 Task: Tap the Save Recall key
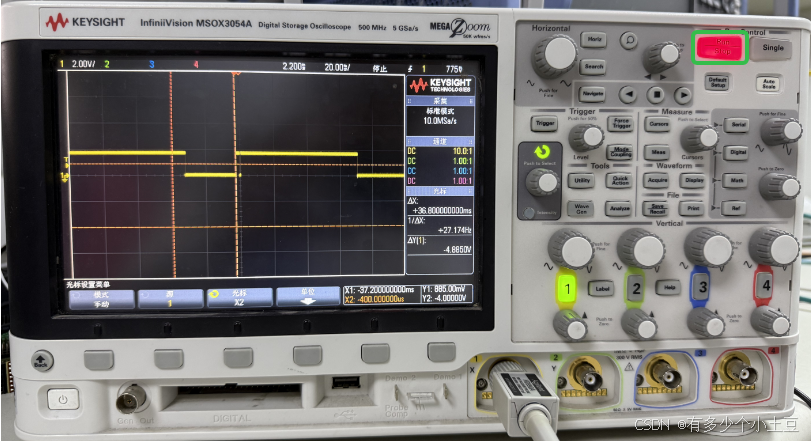tap(656, 208)
